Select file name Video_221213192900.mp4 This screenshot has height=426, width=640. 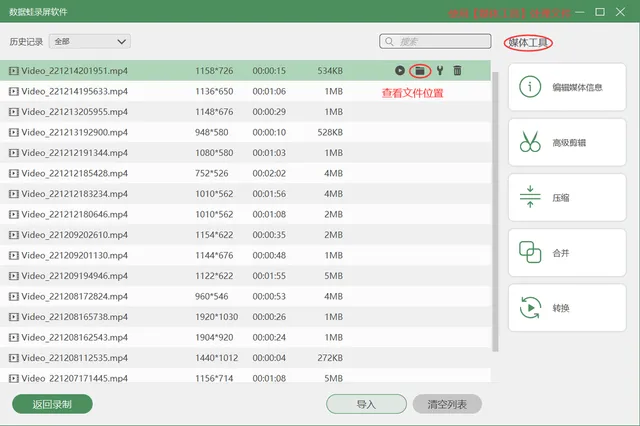pyautogui.click(x=74, y=132)
